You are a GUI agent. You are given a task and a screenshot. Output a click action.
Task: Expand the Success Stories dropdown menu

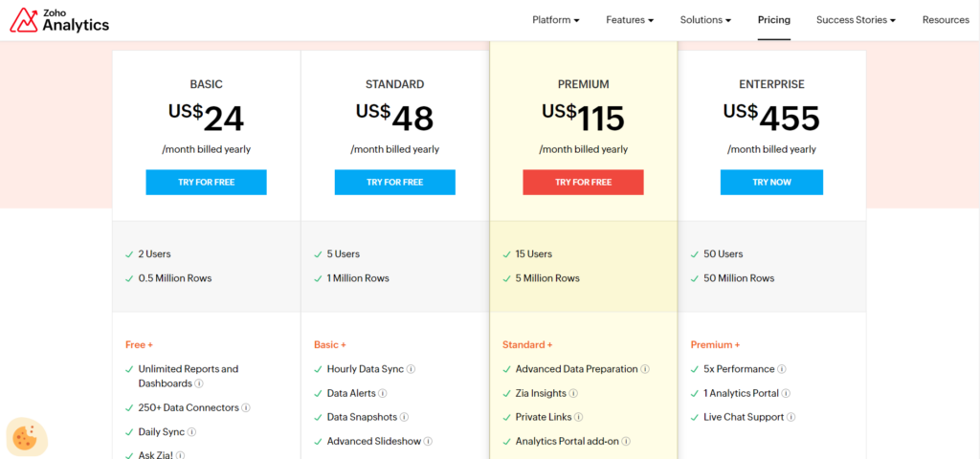pyautogui.click(x=857, y=20)
